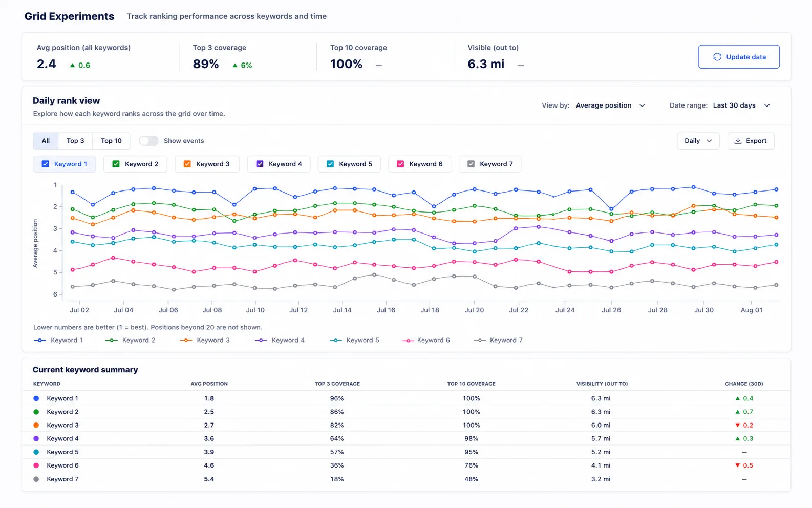Screen dimensions: 812x508
Task: Click red down arrow in Keyword 6 row
Action: pyautogui.click(x=737, y=465)
